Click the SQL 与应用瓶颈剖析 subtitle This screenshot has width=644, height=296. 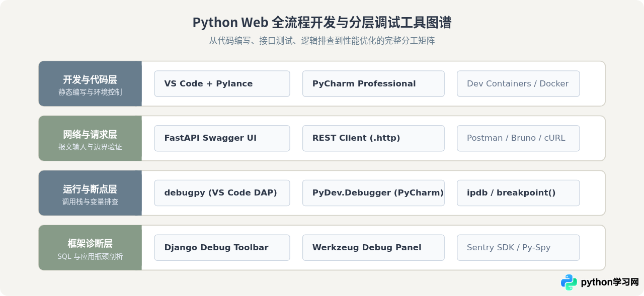(90, 256)
